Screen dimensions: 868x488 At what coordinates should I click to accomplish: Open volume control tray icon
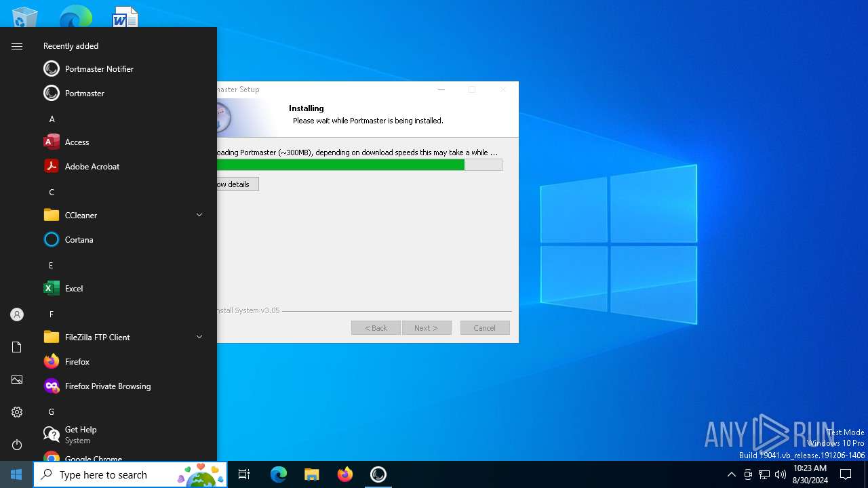coord(781,474)
